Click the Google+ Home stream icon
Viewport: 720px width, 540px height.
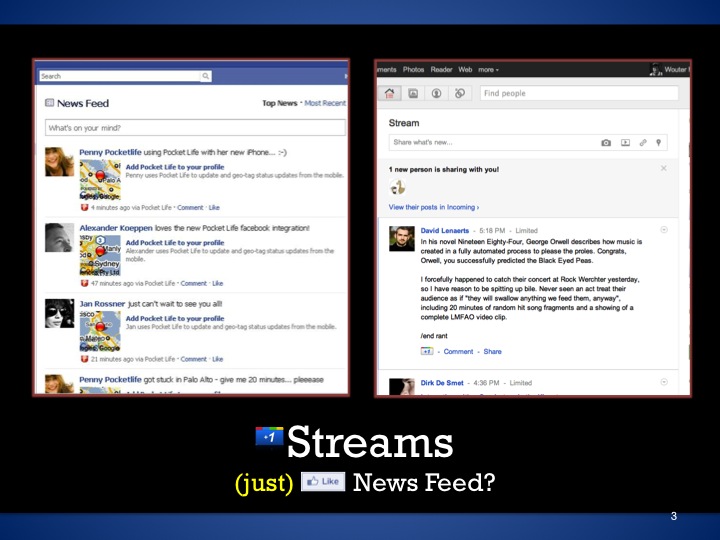pyautogui.click(x=390, y=93)
